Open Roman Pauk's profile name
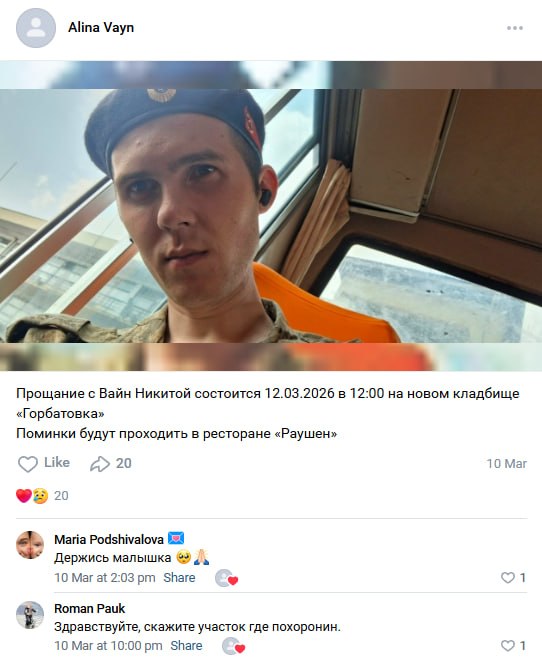 pyautogui.click(x=90, y=608)
